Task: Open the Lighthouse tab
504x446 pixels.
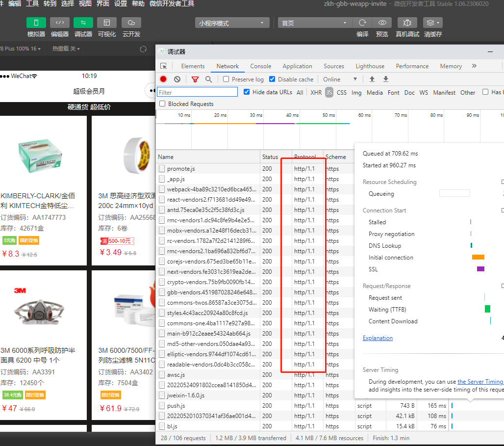Action: click(x=370, y=66)
